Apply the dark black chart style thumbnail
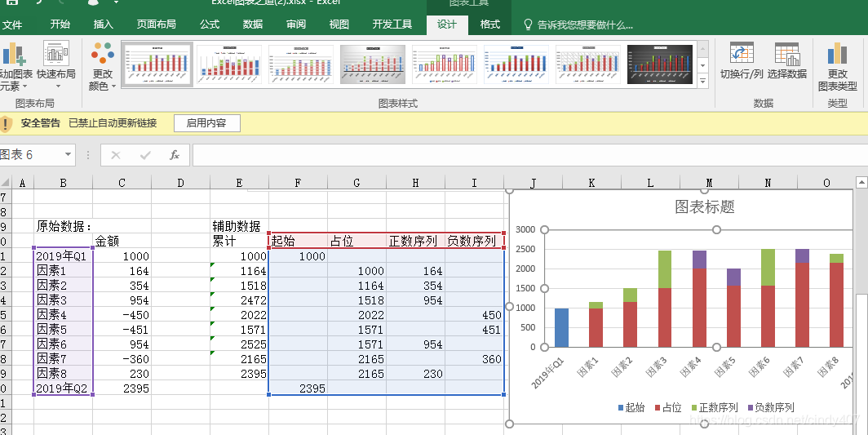 pyautogui.click(x=660, y=64)
